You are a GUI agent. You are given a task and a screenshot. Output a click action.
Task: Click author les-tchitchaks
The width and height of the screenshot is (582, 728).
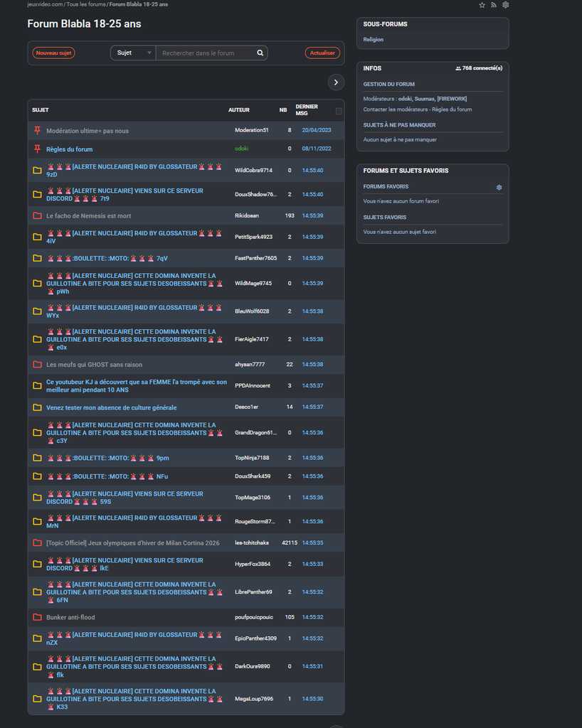point(251,542)
